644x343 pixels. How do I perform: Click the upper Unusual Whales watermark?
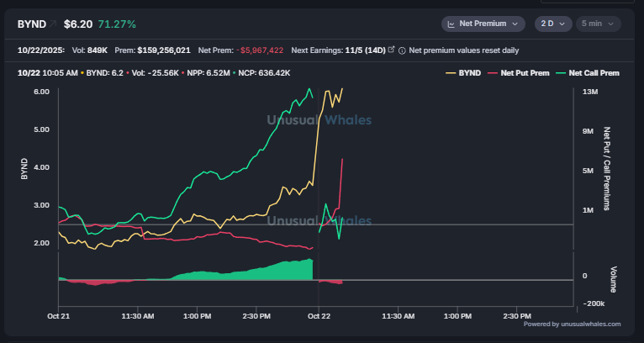pyautogui.click(x=319, y=120)
